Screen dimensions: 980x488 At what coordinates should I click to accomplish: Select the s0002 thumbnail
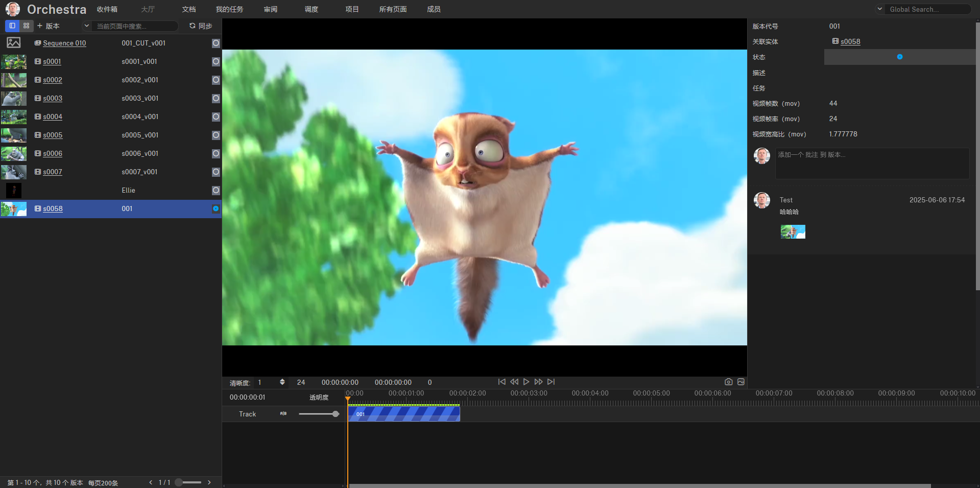[x=14, y=80]
